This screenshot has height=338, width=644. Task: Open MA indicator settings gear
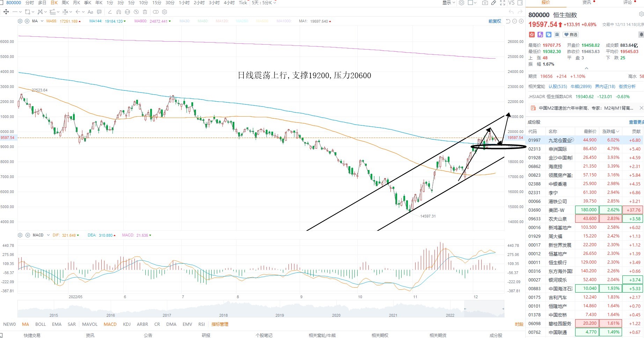pos(20,21)
